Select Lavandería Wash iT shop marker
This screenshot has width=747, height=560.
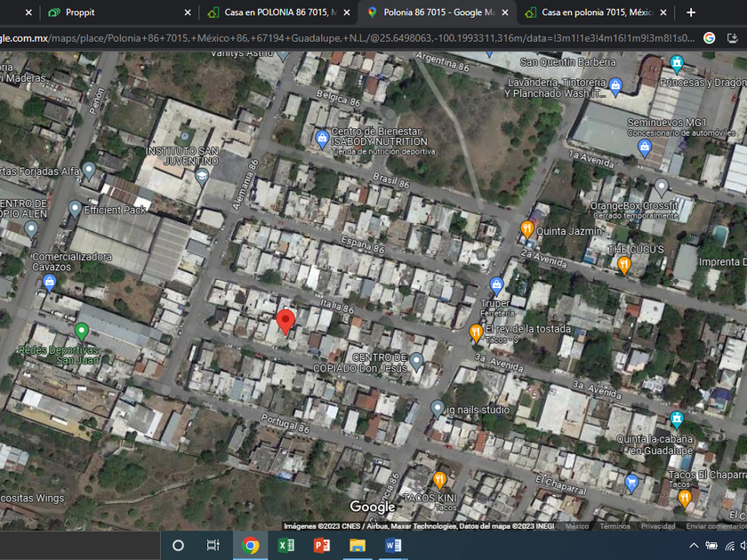[615, 87]
